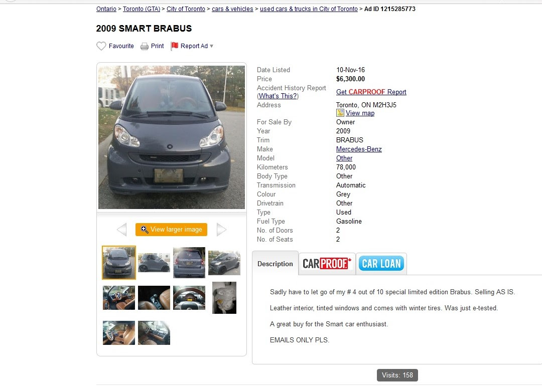Open the Get CARPROOF Report link
The width and height of the screenshot is (542, 392).
[x=371, y=92]
